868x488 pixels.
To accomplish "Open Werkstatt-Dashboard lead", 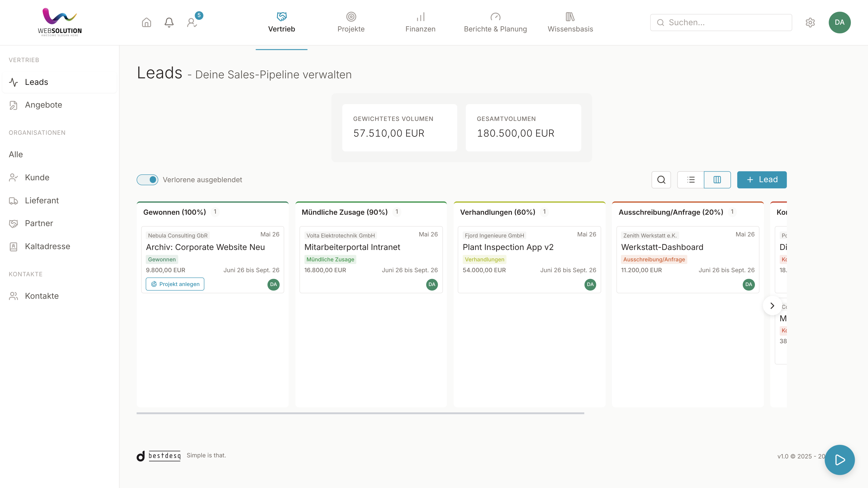I will point(662,247).
